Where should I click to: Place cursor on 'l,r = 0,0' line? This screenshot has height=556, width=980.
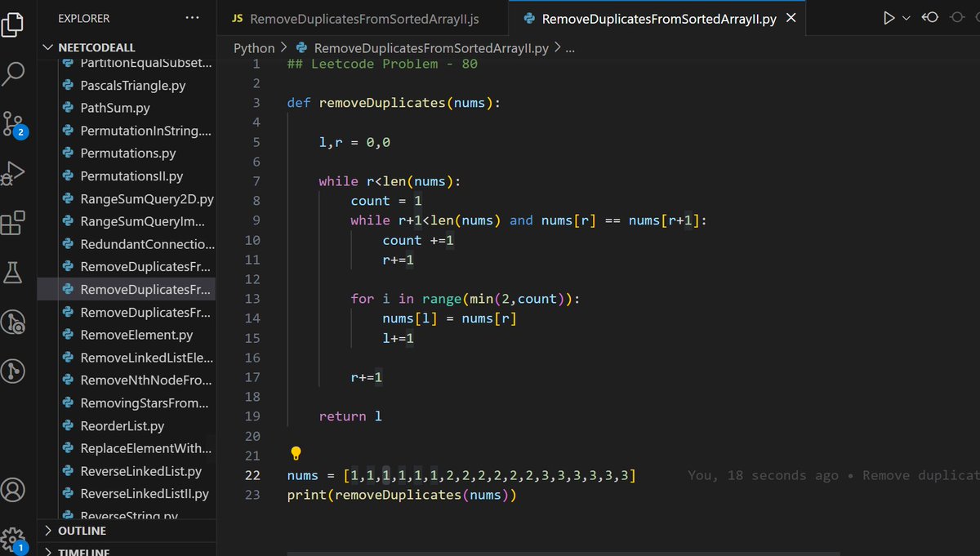click(354, 142)
